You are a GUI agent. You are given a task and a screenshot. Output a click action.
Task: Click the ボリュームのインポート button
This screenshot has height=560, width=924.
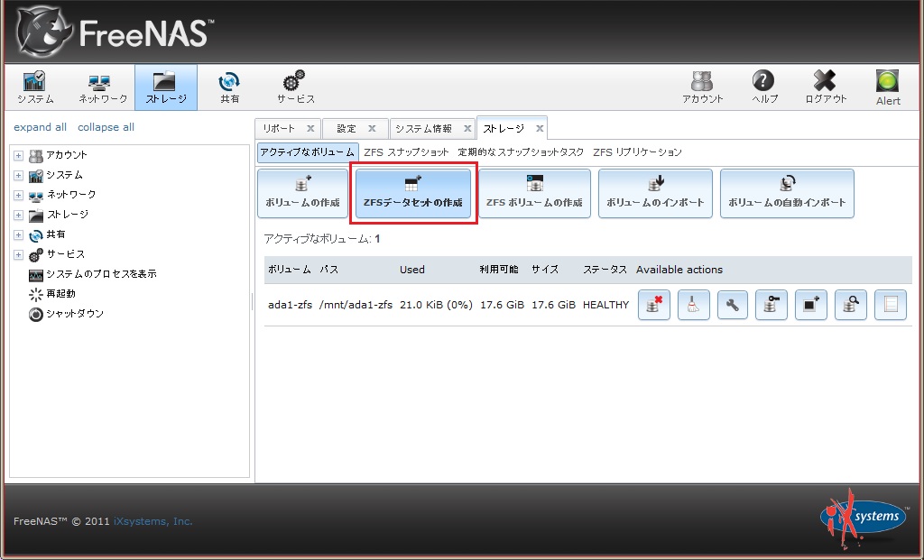655,194
